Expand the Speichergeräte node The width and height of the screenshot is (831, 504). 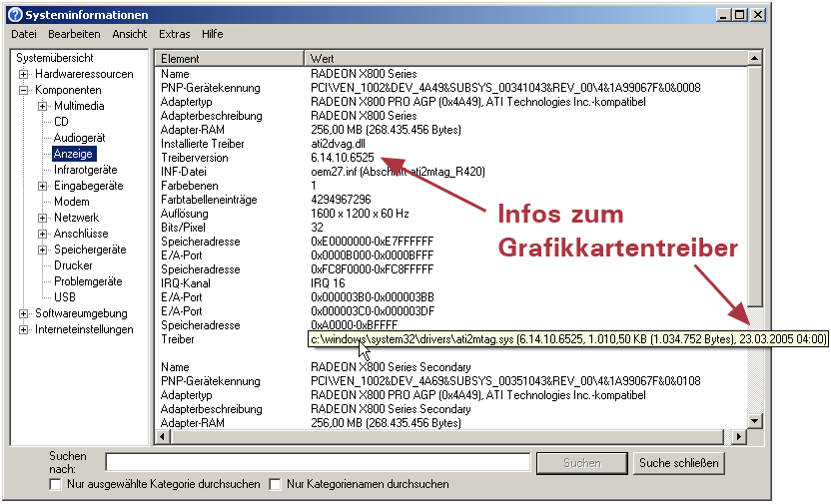click(x=42, y=250)
